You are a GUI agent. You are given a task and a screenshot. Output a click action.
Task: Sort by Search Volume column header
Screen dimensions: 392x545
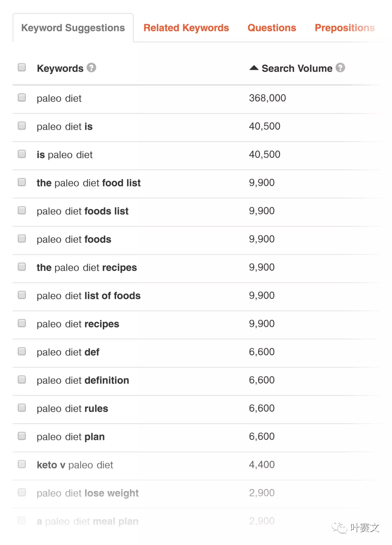coord(297,68)
